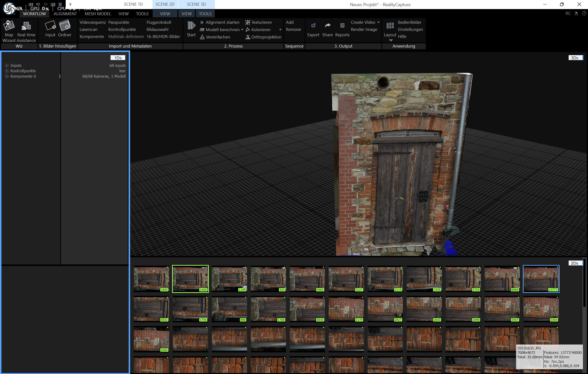This screenshot has width=588, height=374.
Task: Open the Kolorieren dropdown arrow
Action: [x=280, y=30]
